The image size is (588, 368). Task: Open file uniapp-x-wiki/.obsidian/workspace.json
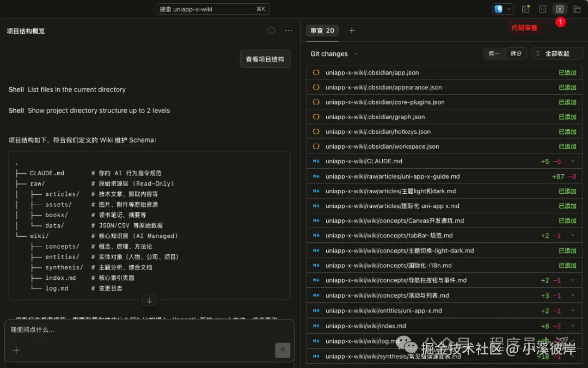[382, 146]
